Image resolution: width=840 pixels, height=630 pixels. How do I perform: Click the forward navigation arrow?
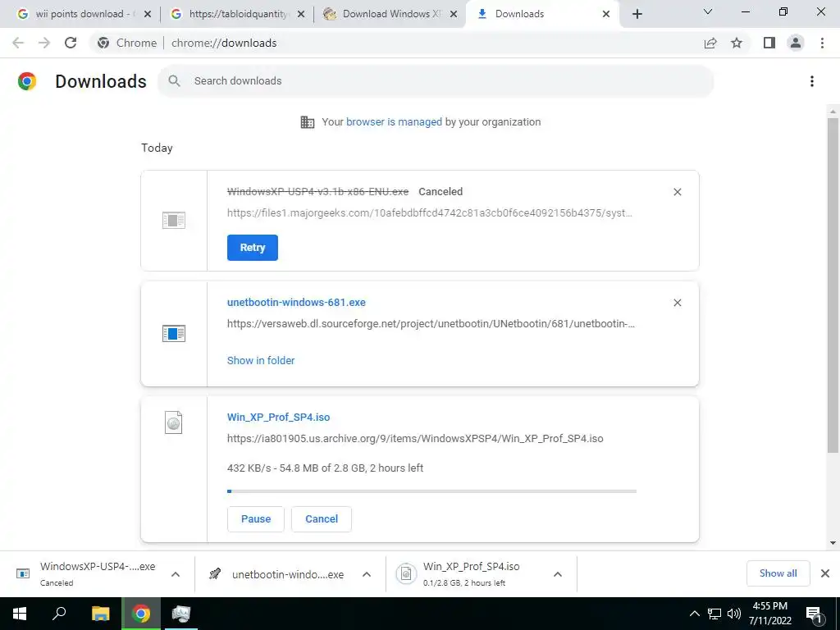(x=44, y=43)
